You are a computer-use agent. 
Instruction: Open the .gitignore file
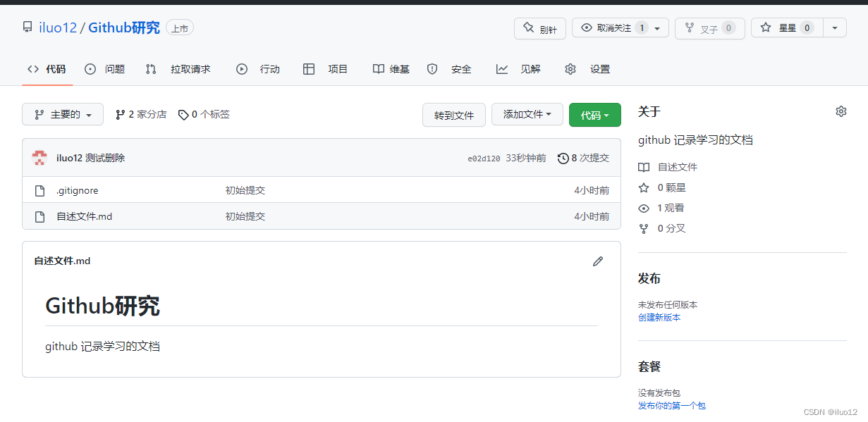tap(78, 190)
